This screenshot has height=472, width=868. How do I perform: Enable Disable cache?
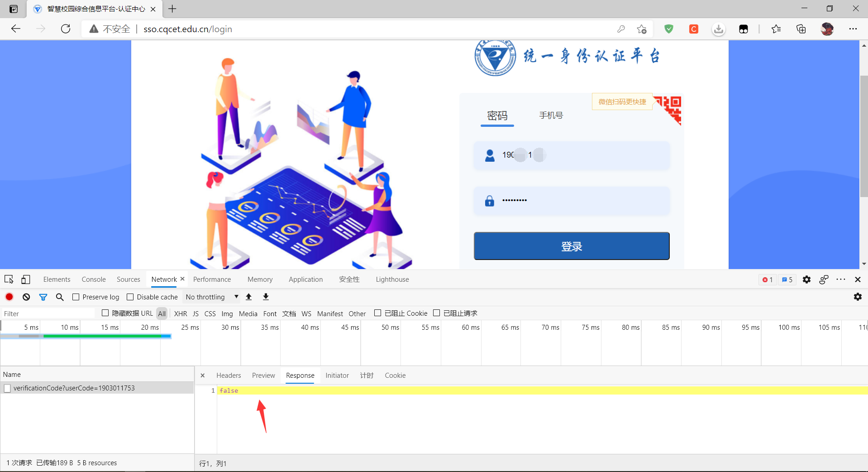point(130,297)
